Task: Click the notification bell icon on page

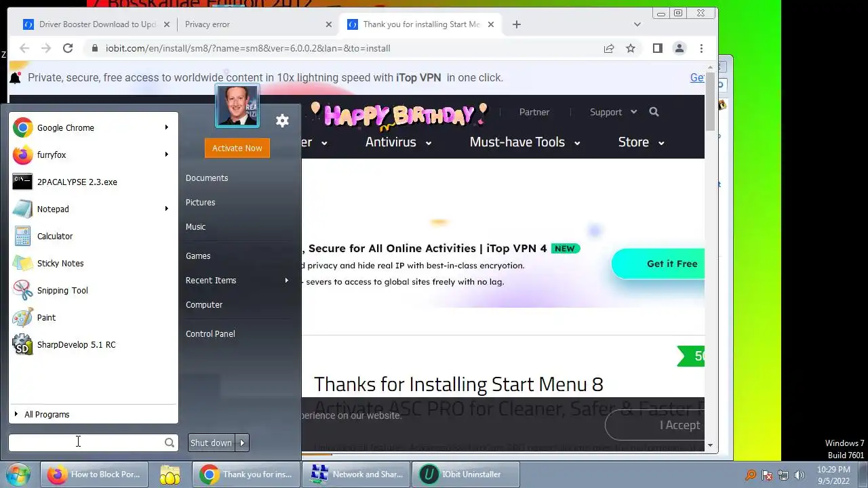Action: [x=15, y=78]
